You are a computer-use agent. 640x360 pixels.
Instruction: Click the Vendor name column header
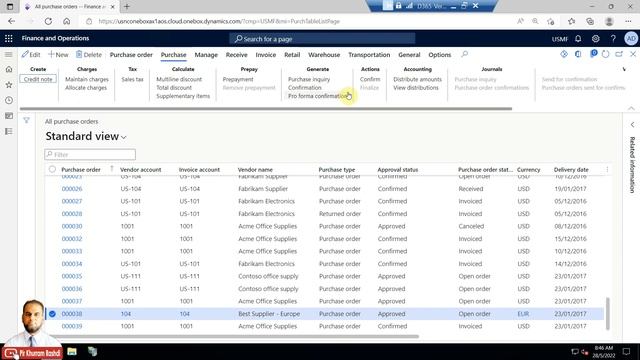pyautogui.click(x=255, y=169)
